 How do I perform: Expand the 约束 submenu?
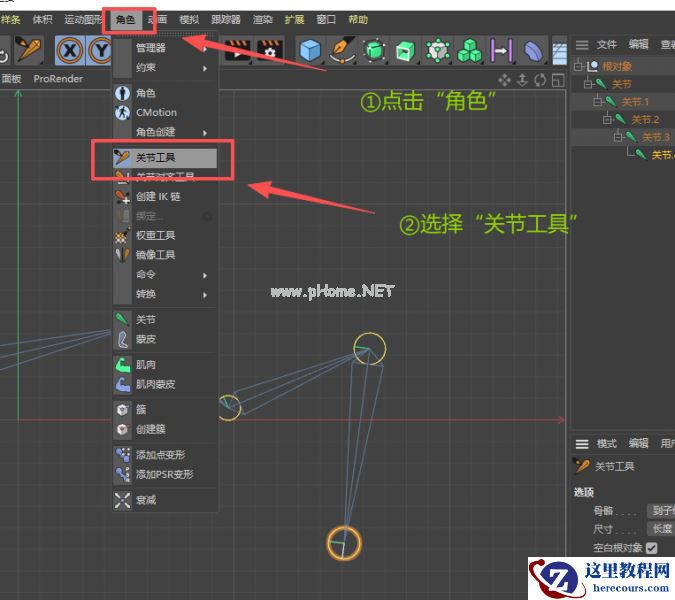[x=165, y=68]
